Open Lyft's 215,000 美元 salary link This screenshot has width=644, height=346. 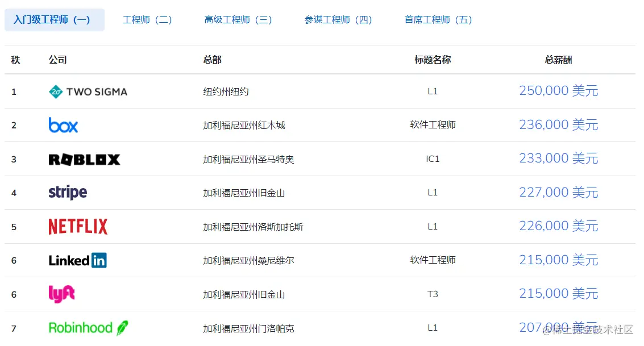[559, 294]
